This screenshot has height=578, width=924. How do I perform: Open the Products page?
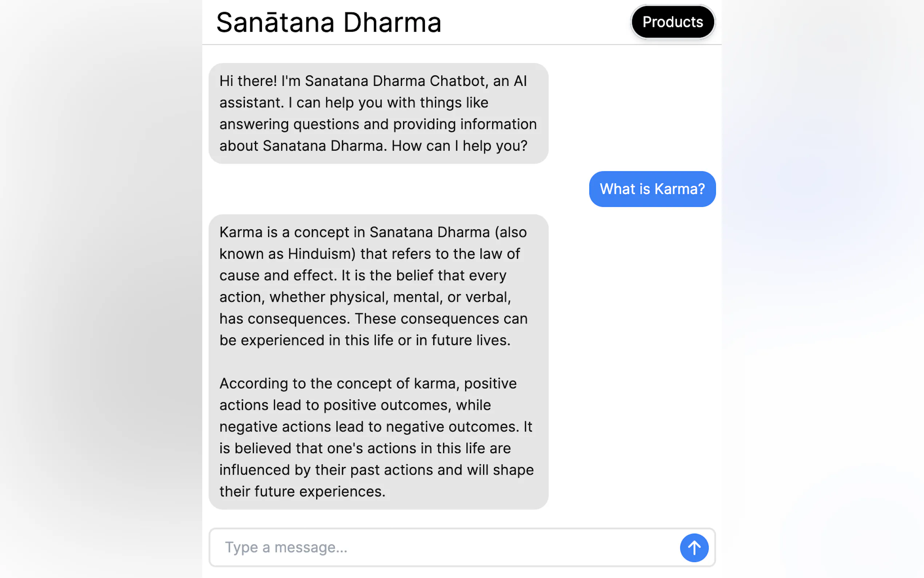[x=672, y=22]
